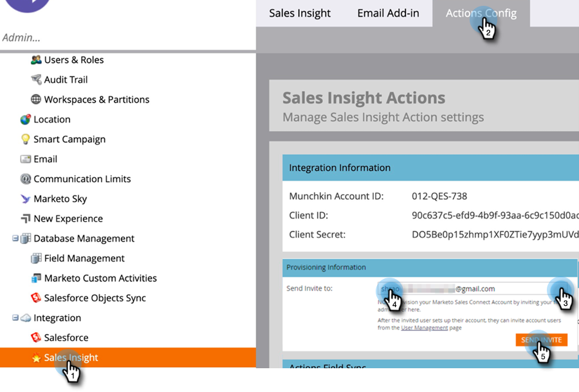579x392 pixels.
Task: Click the Communication Limits at-sign icon
Action: [26, 179]
